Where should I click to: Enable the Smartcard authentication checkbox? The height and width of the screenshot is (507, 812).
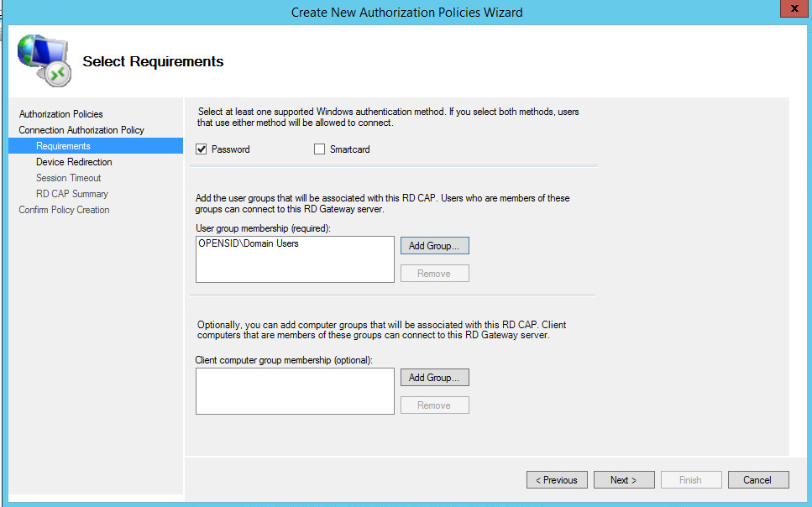click(x=319, y=149)
